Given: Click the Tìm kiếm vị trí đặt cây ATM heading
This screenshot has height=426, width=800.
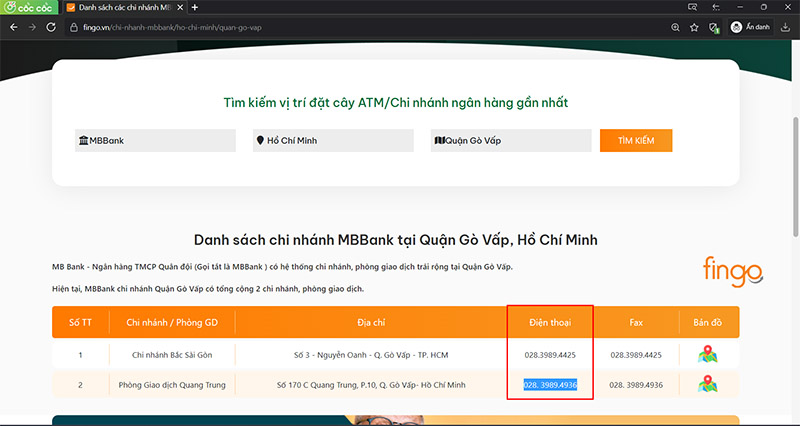Looking at the screenshot, I should pyautogui.click(x=395, y=103).
